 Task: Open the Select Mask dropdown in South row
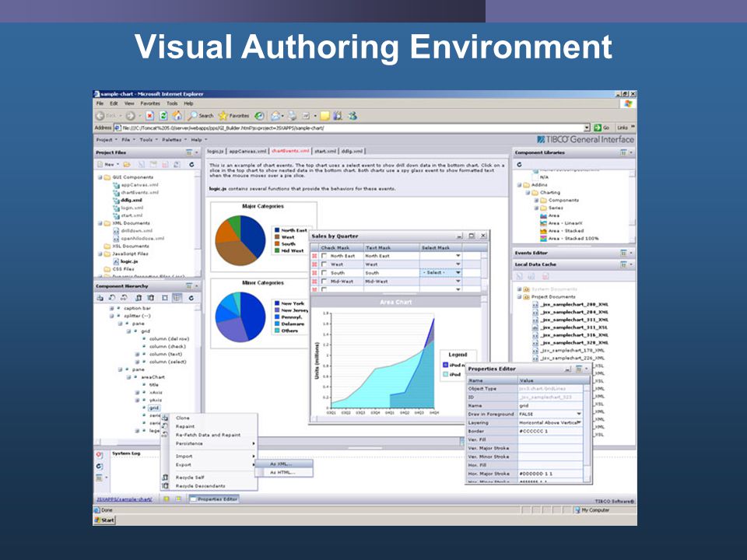458,273
